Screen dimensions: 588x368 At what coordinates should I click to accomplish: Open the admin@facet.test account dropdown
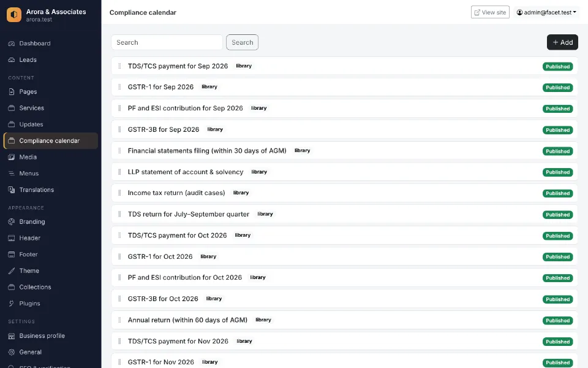point(546,12)
